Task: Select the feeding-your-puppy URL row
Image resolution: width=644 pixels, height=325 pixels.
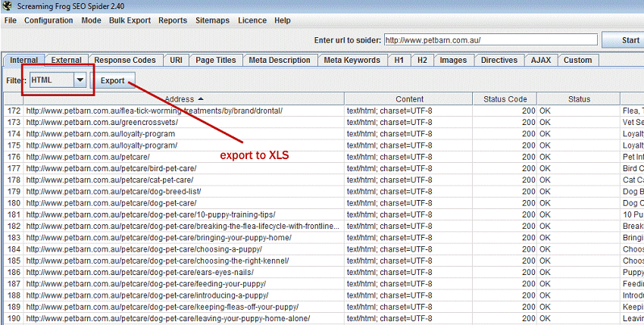Action: (x=145, y=283)
